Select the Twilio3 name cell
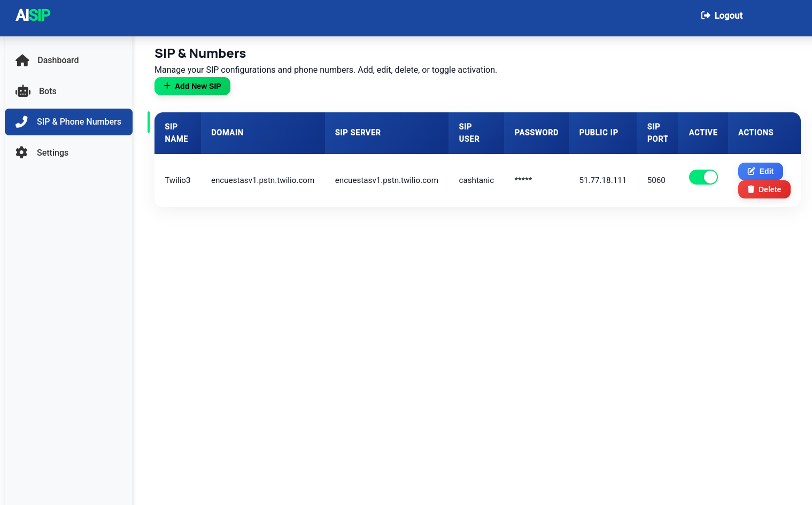 (x=177, y=180)
